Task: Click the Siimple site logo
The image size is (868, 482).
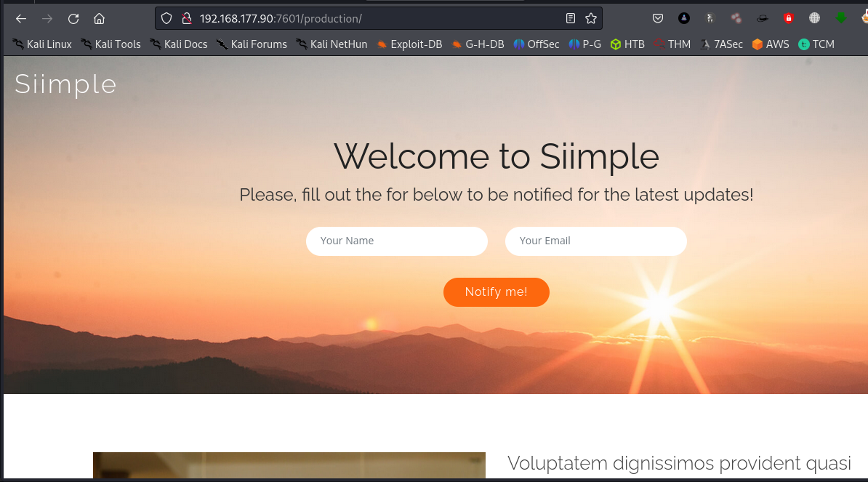Action: coord(65,84)
